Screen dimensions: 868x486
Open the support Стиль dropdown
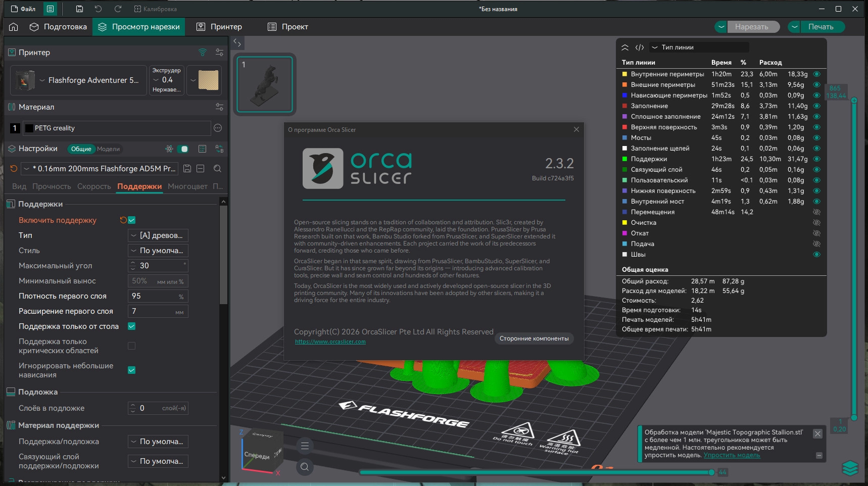tap(158, 251)
